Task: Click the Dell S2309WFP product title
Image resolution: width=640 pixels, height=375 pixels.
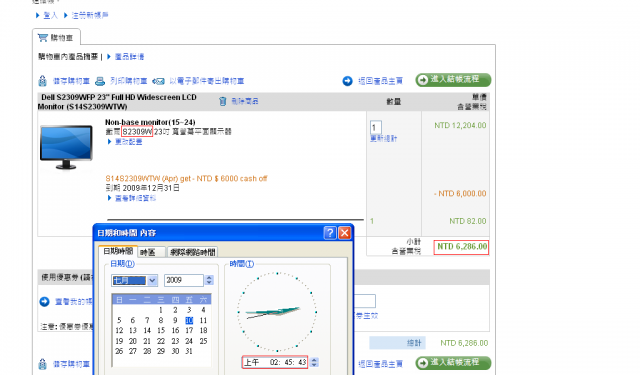Action: point(117,102)
